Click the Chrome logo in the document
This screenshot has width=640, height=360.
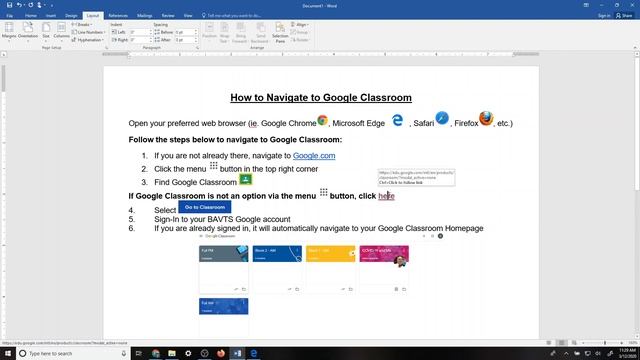coord(322,120)
